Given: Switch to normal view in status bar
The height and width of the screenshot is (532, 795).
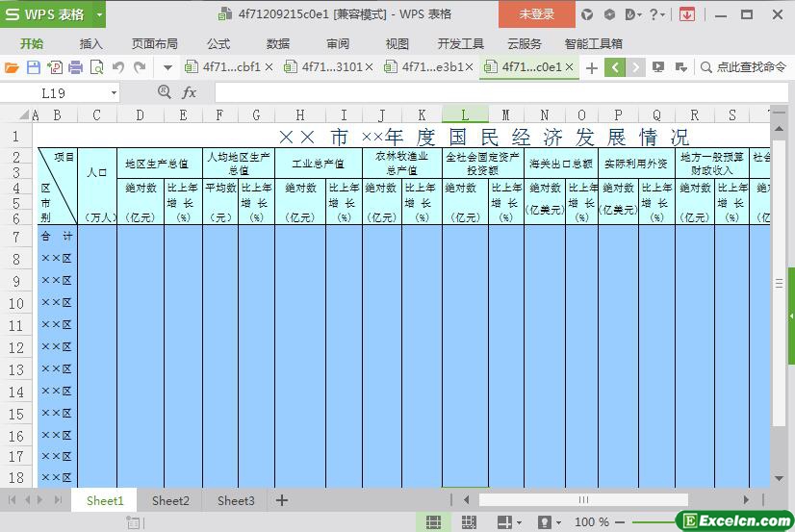Looking at the screenshot, I should 434,521.
